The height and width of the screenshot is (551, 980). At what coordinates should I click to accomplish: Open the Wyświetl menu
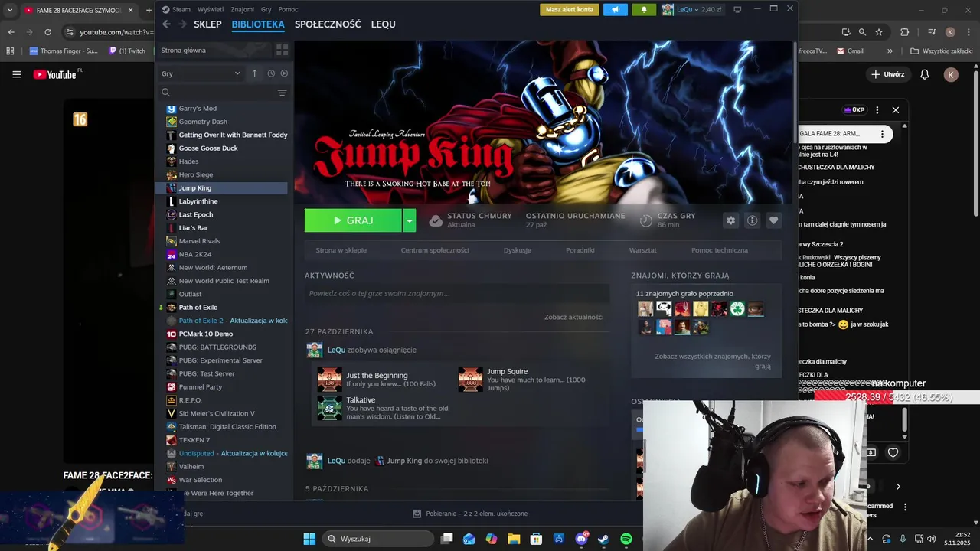(211, 9)
